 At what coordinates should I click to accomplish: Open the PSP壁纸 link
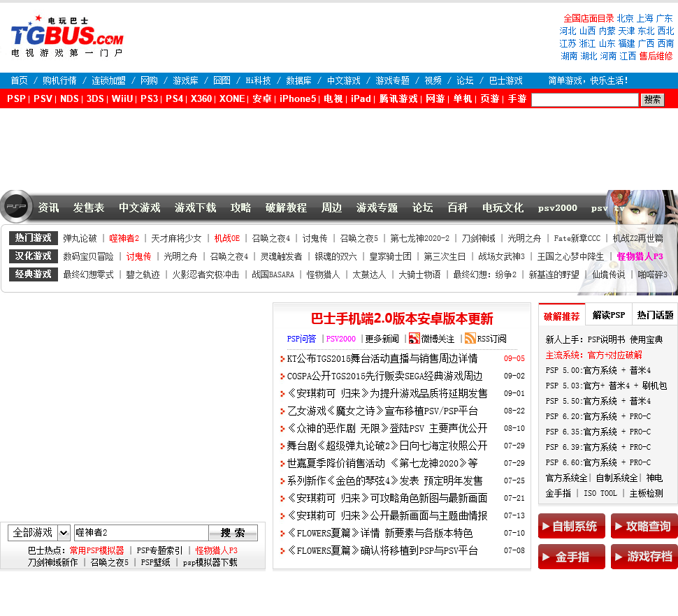(x=156, y=562)
